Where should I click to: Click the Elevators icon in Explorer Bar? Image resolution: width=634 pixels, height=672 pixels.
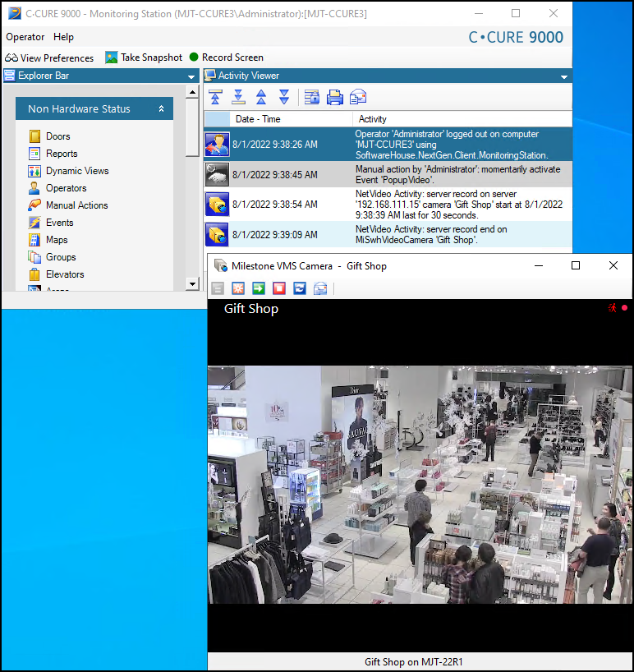[34, 274]
